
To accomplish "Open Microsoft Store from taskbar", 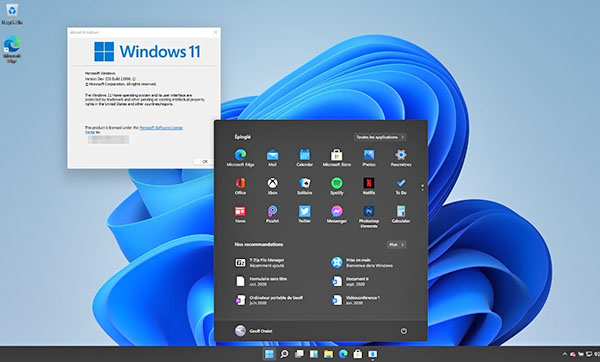I will click(x=357, y=354).
